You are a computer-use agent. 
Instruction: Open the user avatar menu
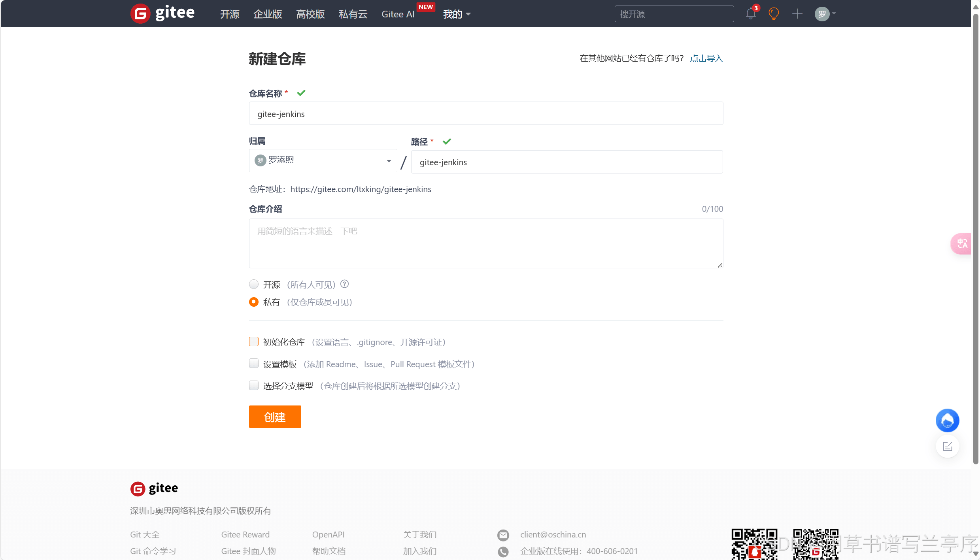tap(825, 14)
